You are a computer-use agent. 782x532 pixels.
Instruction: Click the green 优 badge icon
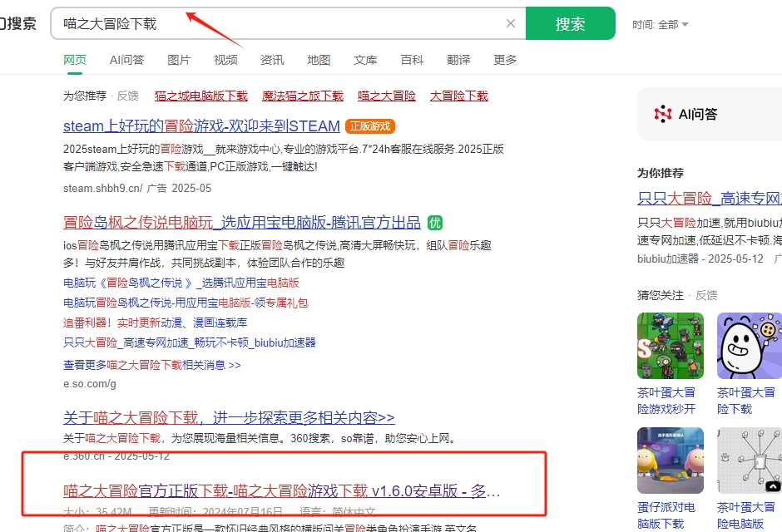[x=435, y=223]
